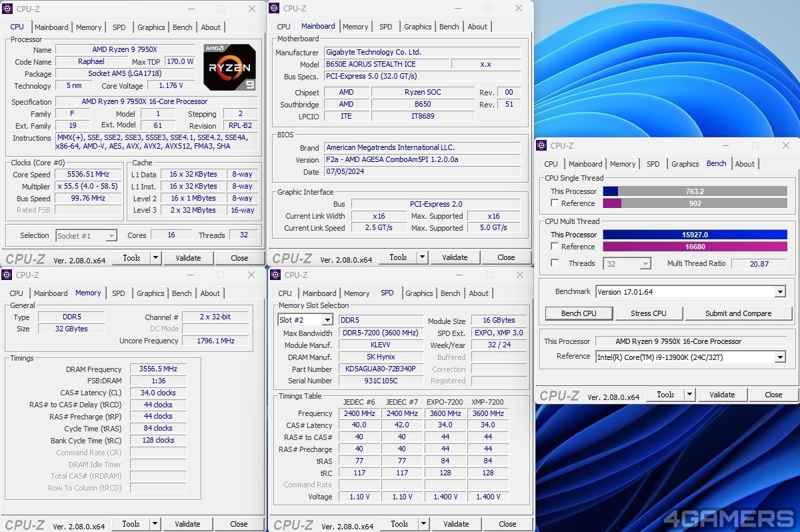This screenshot has width=800, height=532.
Task: Open the SPD tab in Mainboard window
Action: click(x=386, y=27)
